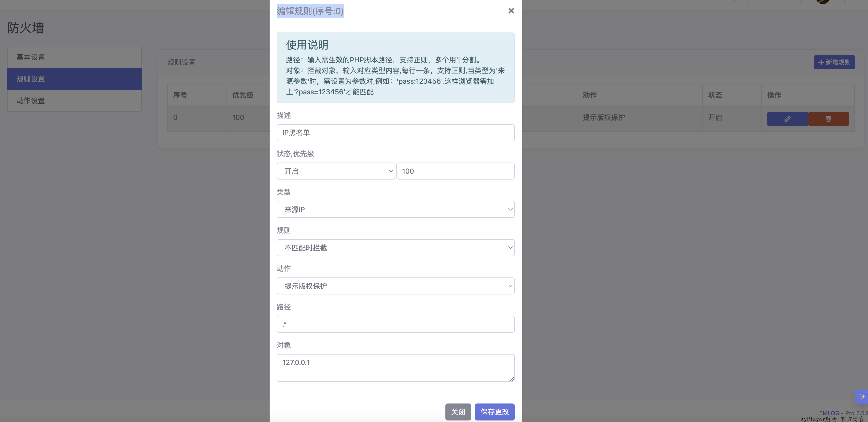The image size is (868, 422).
Task: Click the red trash delete icon
Action: click(x=828, y=119)
